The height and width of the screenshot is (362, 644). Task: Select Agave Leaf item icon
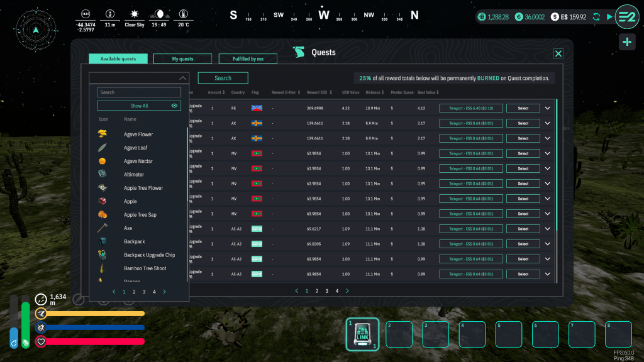tap(103, 147)
